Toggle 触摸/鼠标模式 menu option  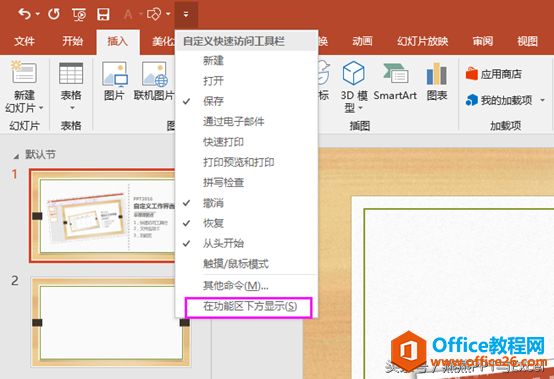click(247, 264)
